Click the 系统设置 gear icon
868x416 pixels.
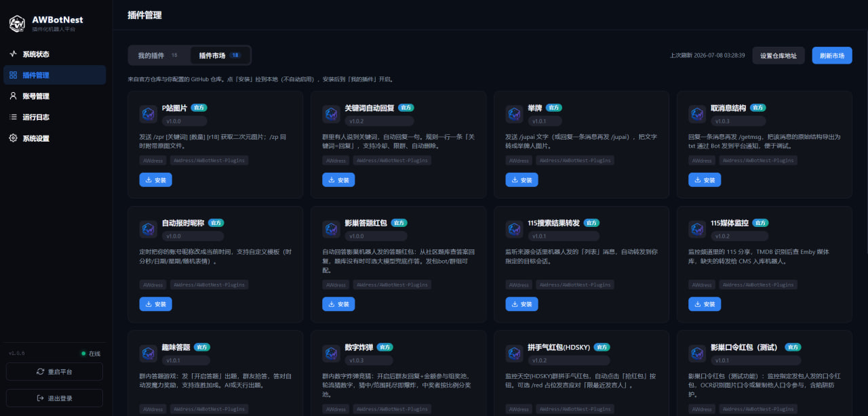(13, 138)
